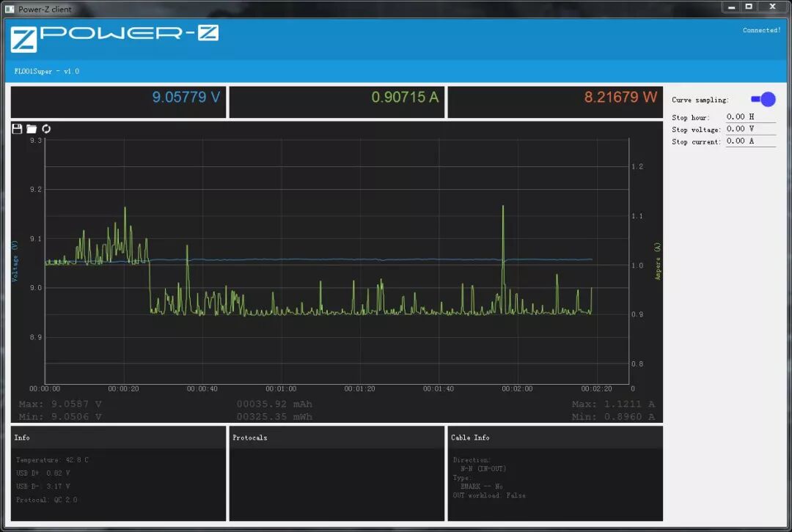Click the Connected! status text
This screenshot has height=532, width=792.
coord(762,30)
